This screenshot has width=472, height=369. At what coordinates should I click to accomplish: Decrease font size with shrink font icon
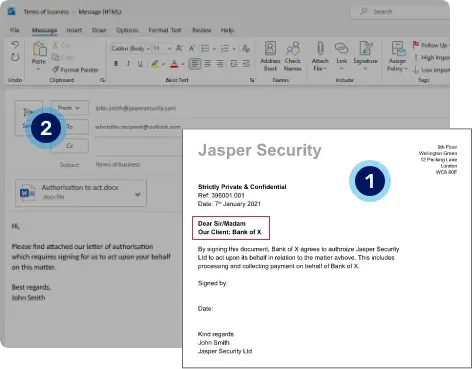(192, 49)
